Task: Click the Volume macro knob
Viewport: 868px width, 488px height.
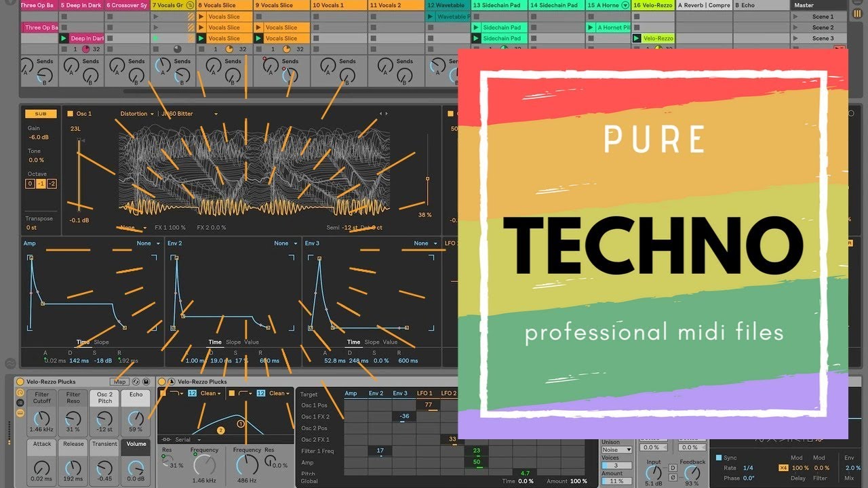Action: (136, 466)
